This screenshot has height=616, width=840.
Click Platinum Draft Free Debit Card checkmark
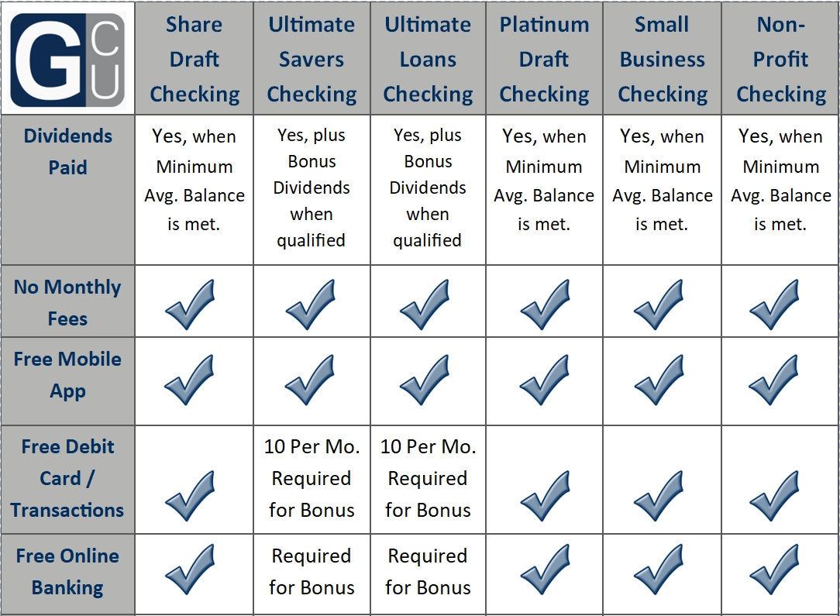click(545, 496)
